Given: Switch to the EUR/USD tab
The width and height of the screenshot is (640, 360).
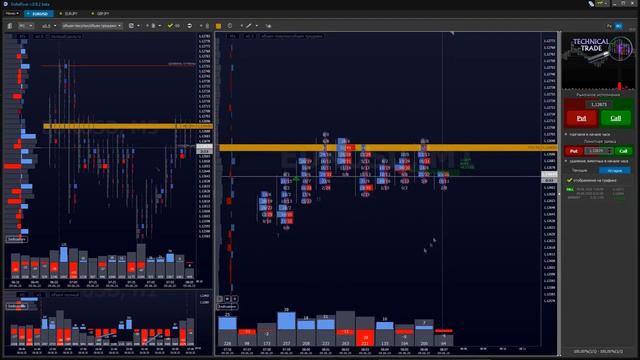Looking at the screenshot, I should pos(38,13).
